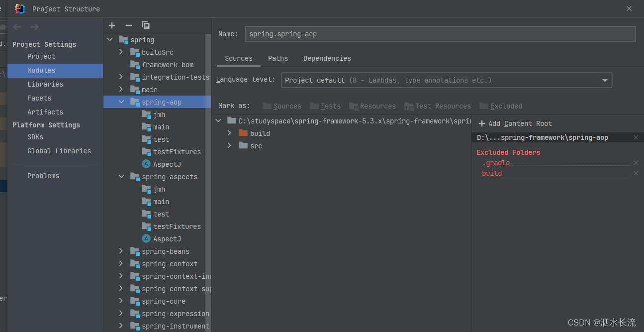644x332 pixels.
Task: Switch to the Sources tab
Action: 239,58
